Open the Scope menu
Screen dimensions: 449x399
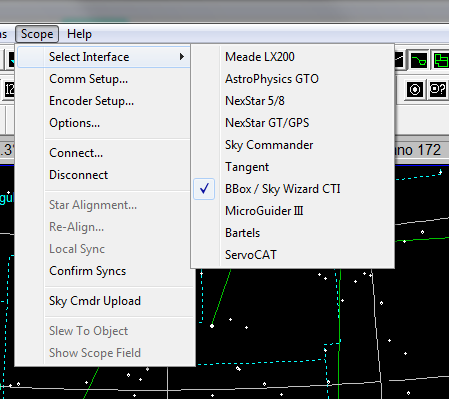[x=37, y=34]
